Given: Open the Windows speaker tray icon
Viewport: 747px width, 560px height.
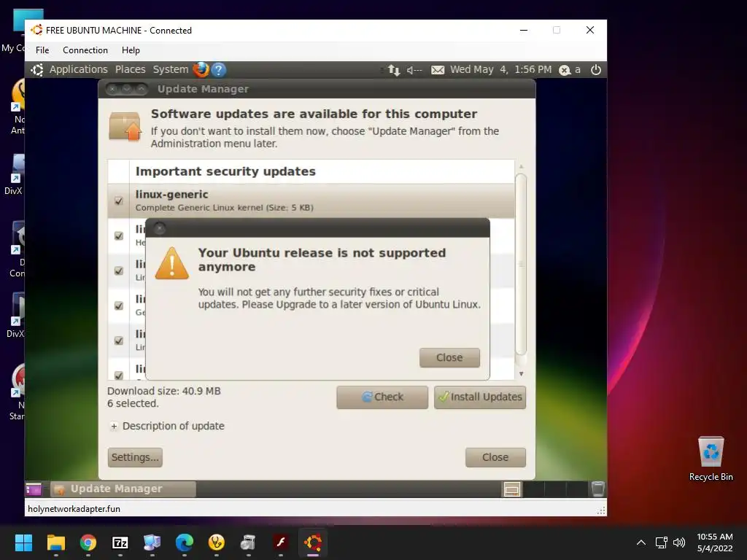Looking at the screenshot, I should pyautogui.click(x=679, y=542).
